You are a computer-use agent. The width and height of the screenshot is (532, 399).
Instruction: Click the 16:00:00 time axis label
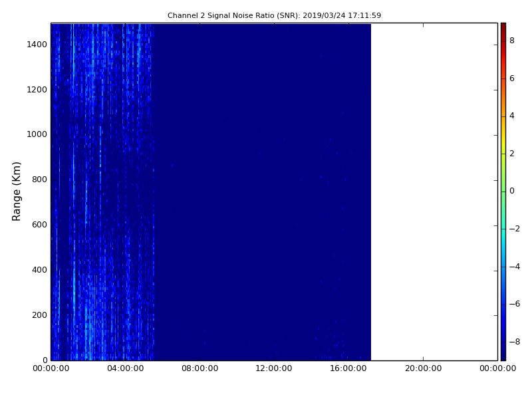(348, 368)
